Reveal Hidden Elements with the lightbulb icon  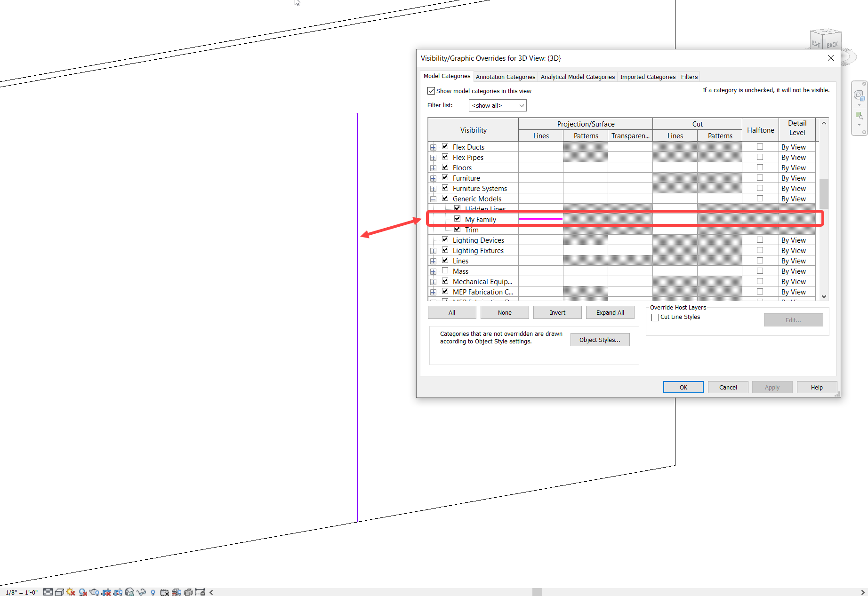point(153,592)
